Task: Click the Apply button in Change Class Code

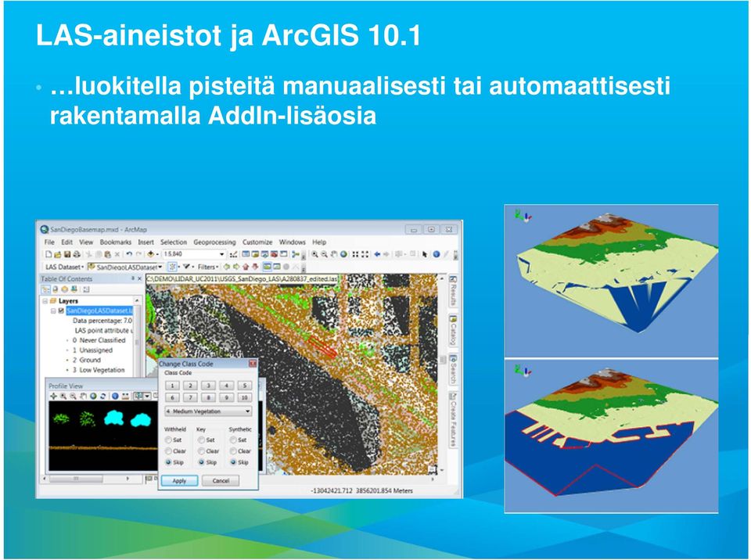Action: [x=179, y=480]
